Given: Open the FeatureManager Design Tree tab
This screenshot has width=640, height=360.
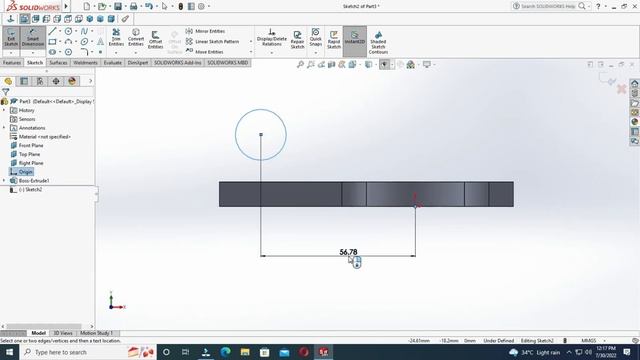Looking at the screenshot, I should tap(8, 81).
